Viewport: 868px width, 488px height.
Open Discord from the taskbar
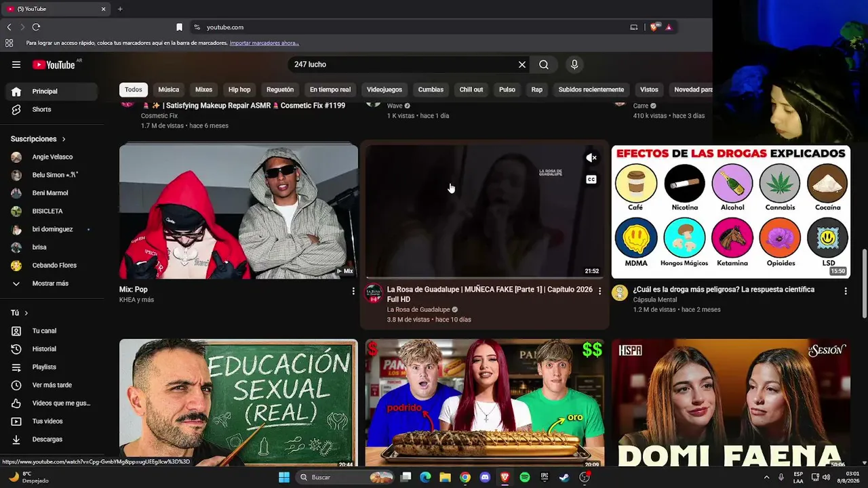point(485,477)
